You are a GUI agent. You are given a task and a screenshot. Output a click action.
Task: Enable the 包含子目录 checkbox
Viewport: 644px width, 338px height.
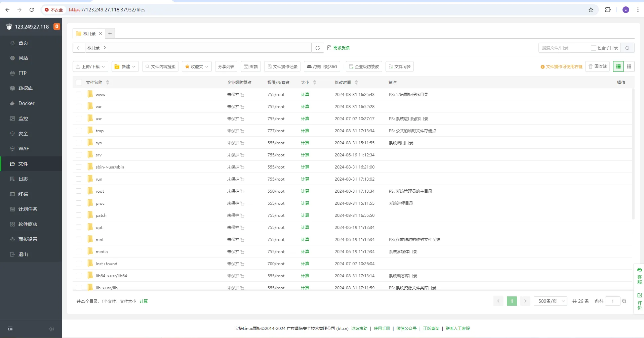click(594, 48)
